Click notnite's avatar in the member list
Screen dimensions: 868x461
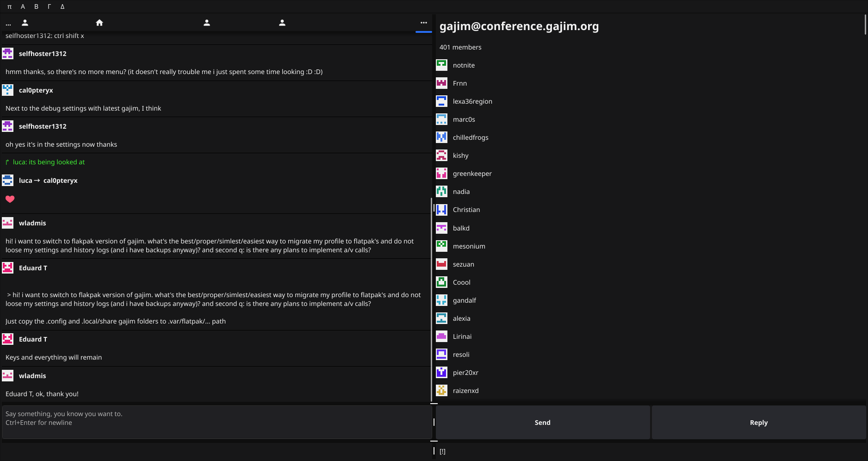[442, 65]
